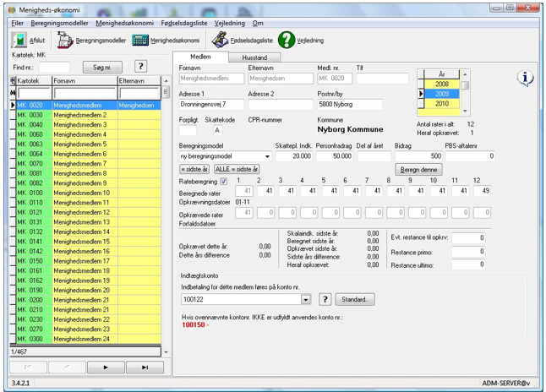The height and width of the screenshot is (392, 546).
Task: Click member list scrollbar up arrow
Action: tap(167, 81)
